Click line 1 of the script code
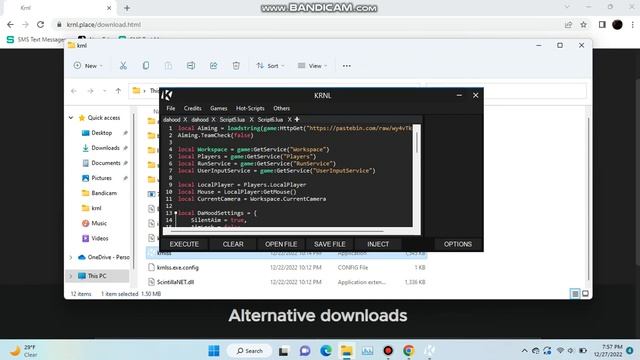 (294, 128)
